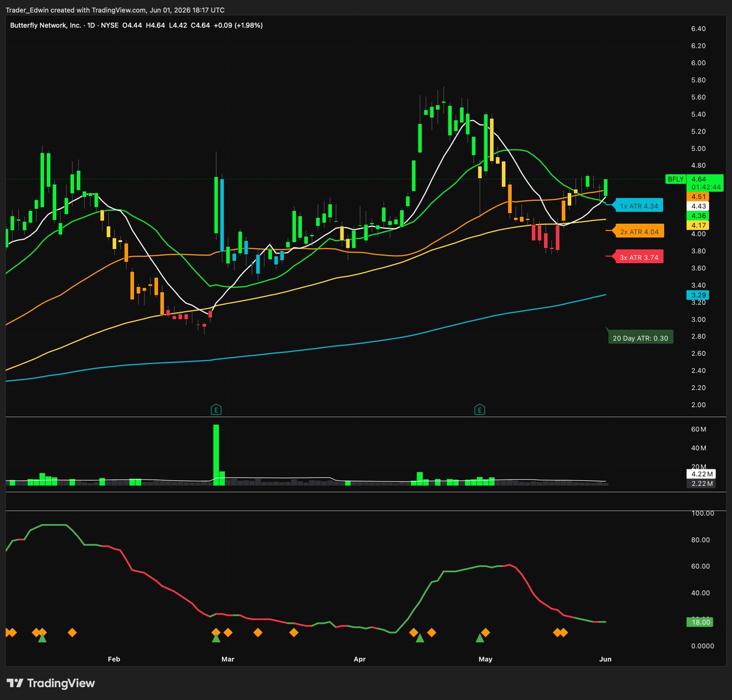Click the 0.0000 indicator axis value
The height and width of the screenshot is (700, 732).
pos(703,646)
